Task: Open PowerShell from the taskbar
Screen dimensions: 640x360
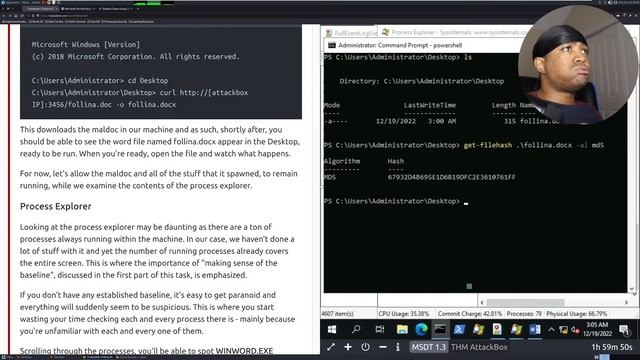Action: click(459, 329)
